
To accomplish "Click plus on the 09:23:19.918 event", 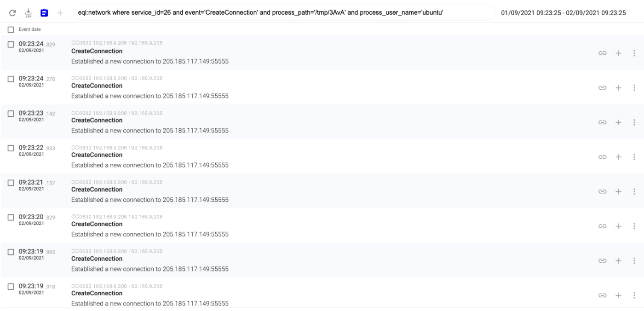I will (618, 295).
